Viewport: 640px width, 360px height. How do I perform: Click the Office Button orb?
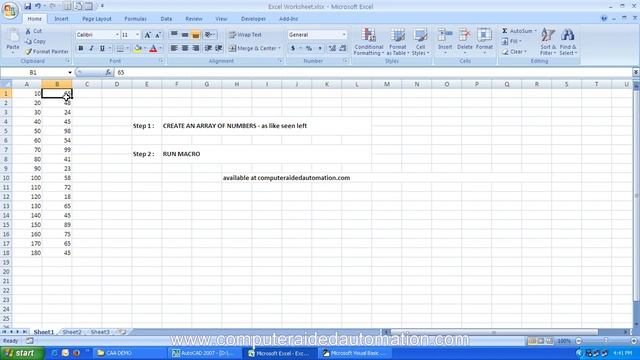click(10, 10)
